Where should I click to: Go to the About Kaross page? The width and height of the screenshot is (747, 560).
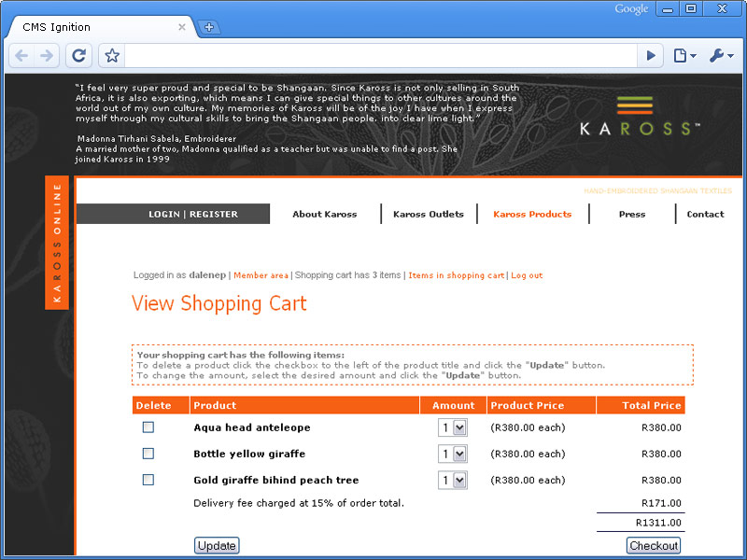tap(324, 215)
